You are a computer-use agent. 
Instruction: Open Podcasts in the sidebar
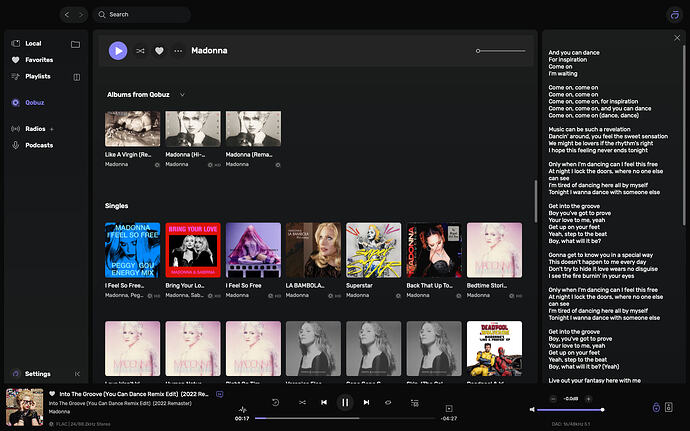pyautogui.click(x=39, y=145)
